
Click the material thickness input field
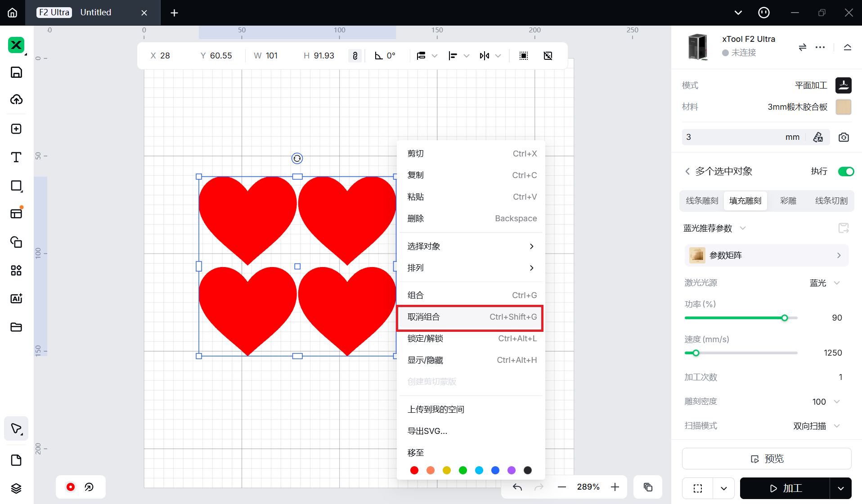click(733, 137)
